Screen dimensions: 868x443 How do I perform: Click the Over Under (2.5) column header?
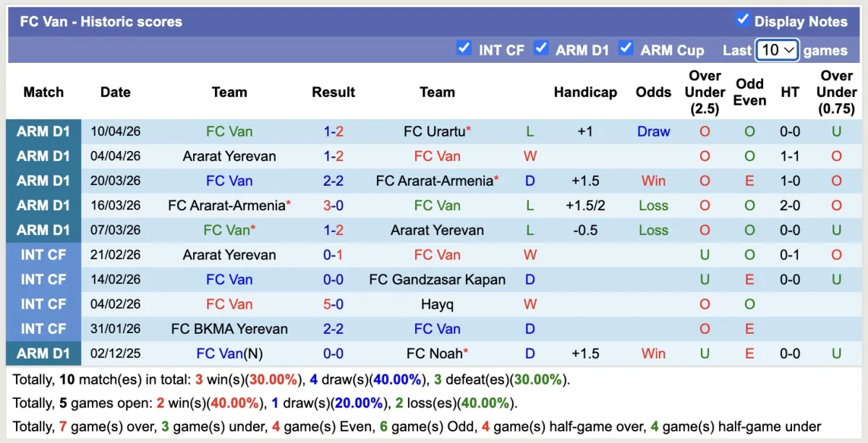pos(705,92)
